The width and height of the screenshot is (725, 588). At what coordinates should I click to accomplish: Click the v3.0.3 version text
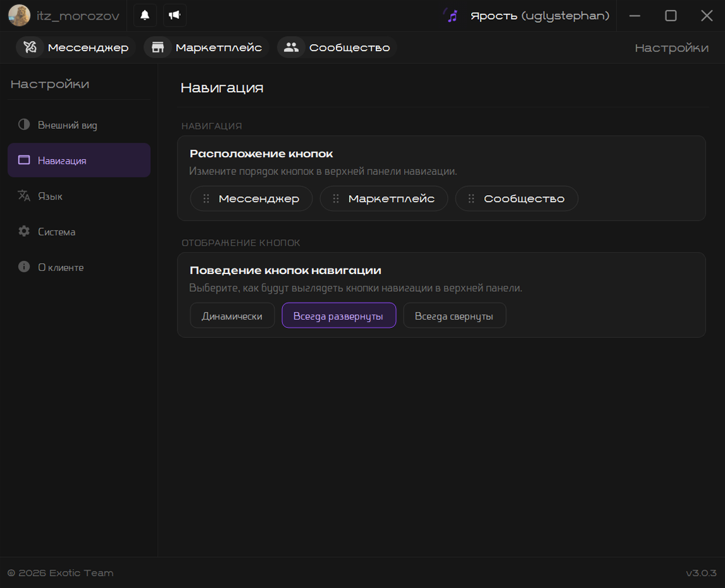(x=701, y=573)
